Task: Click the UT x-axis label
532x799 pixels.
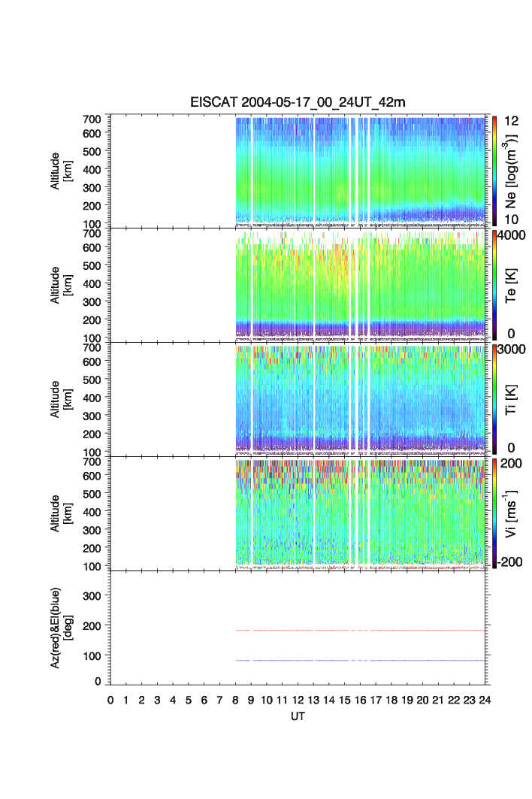Action: tap(299, 717)
